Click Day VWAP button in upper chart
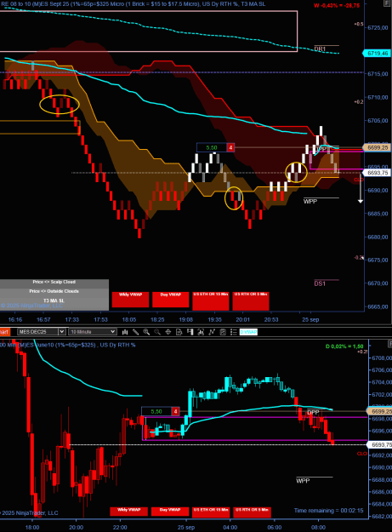The height and width of the screenshot is (532, 392). tap(170, 300)
